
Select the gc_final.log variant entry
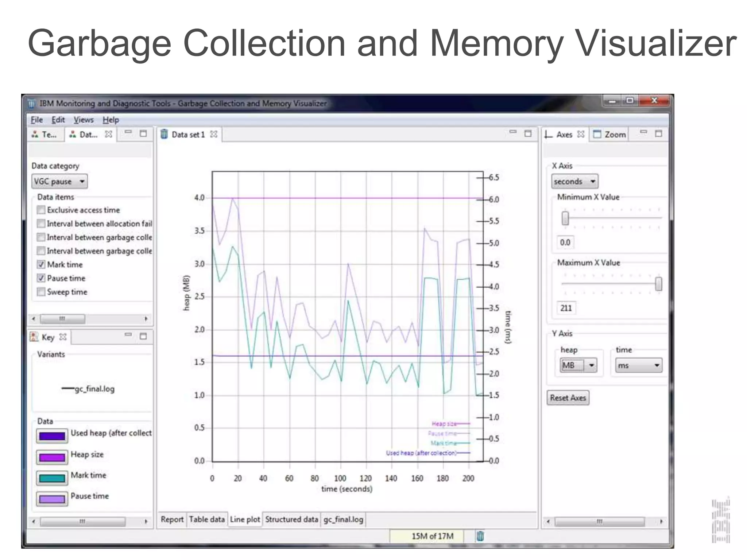(x=88, y=389)
